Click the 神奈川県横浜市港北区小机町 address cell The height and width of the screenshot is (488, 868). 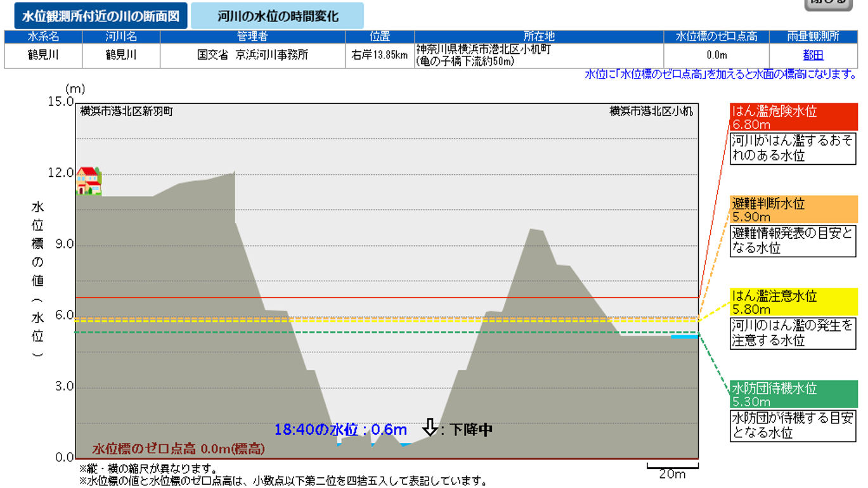tap(538, 55)
